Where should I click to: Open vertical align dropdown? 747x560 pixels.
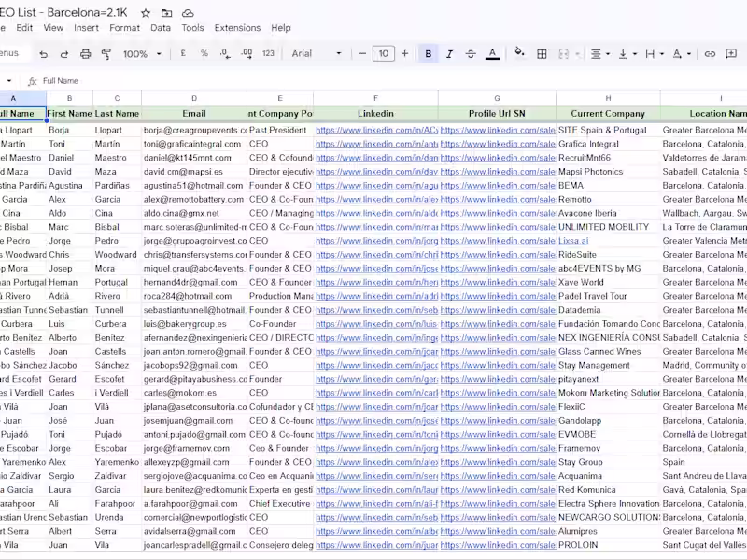tap(627, 54)
